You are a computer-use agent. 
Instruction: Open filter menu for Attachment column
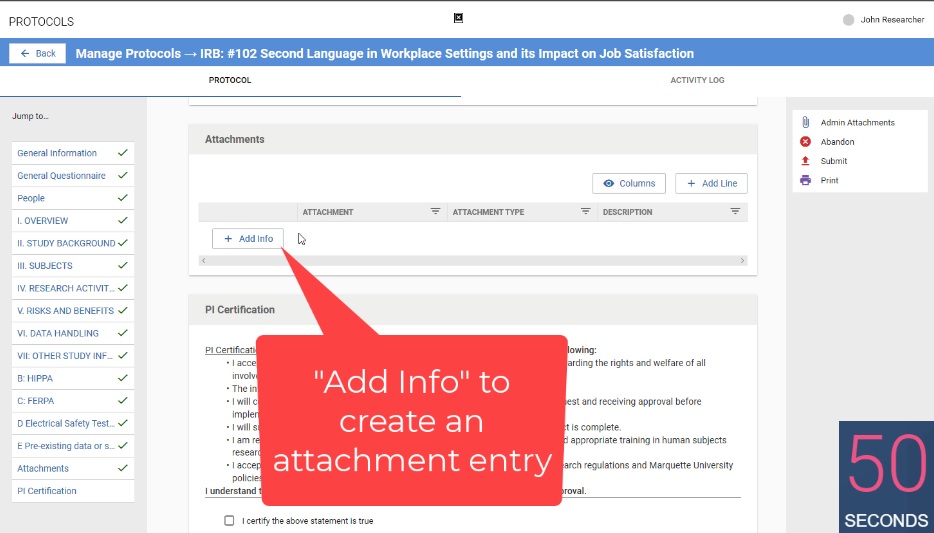pyautogui.click(x=435, y=212)
